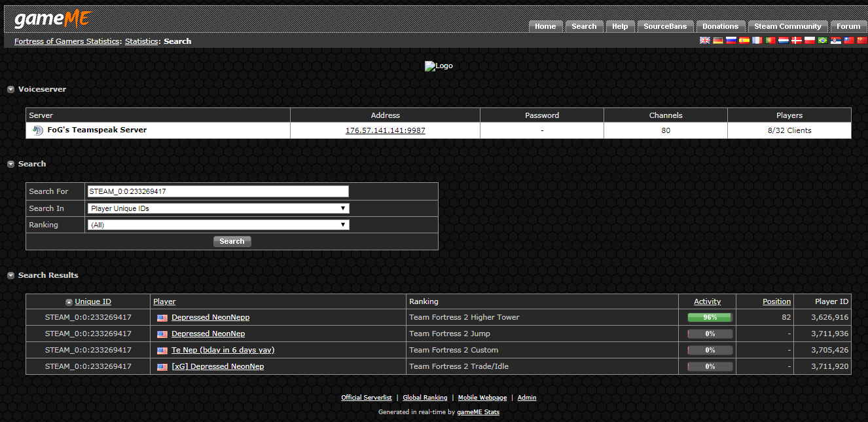Switch language with the French flag
The image size is (868, 422).
757,41
